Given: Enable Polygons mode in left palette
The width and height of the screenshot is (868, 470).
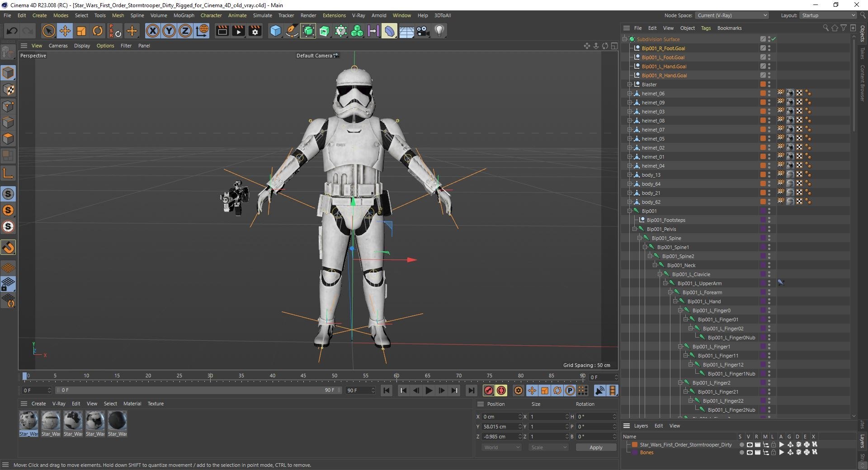Looking at the screenshot, I should coord(8,139).
